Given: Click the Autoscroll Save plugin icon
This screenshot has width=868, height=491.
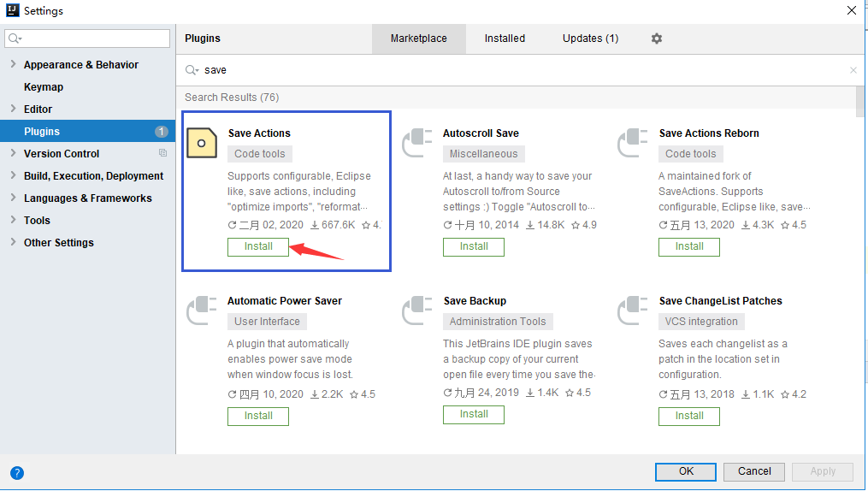Looking at the screenshot, I should click(x=416, y=143).
